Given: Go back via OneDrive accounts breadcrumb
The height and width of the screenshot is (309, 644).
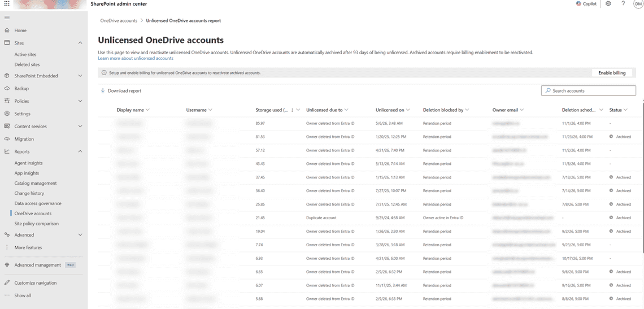Looking at the screenshot, I should click(x=119, y=20).
